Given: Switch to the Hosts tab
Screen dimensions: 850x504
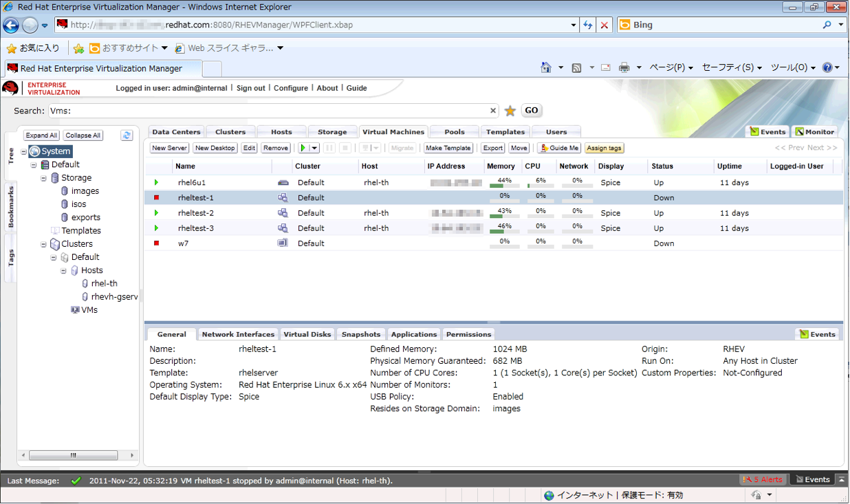Looking at the screenshot, I should 281,132.
